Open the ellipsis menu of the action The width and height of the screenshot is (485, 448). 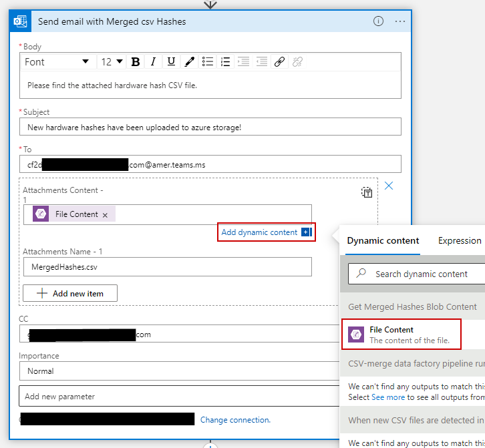[x=399, y=21]
